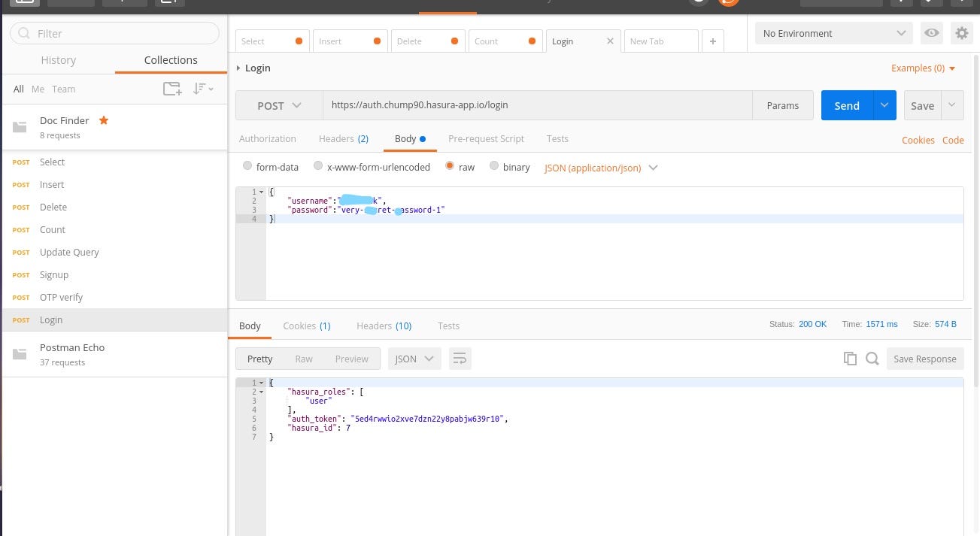Screen dimensions: 980x536
Task: Open the request Authorization tab
Action: pos(268,138)
